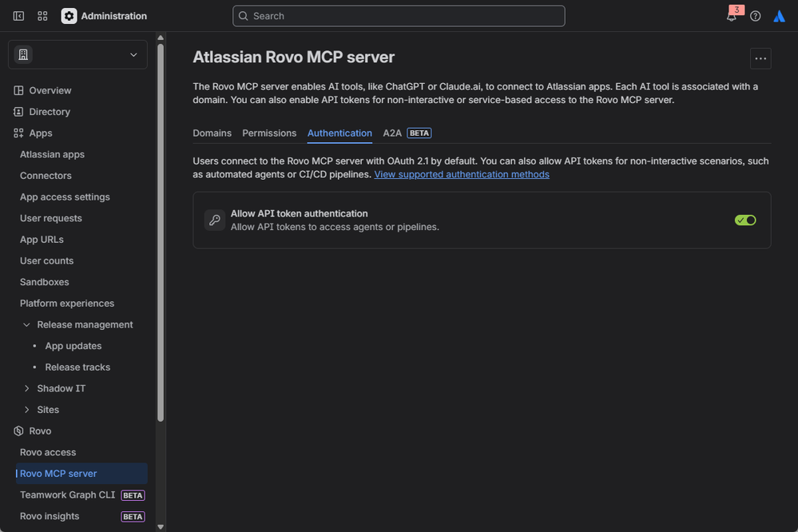
Task: Open Rovo section in sidebar
Action: point(40,431)
